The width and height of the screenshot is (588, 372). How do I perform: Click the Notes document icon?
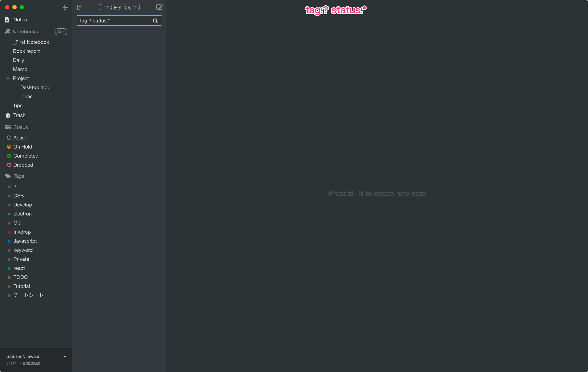(x=7, y=20)
